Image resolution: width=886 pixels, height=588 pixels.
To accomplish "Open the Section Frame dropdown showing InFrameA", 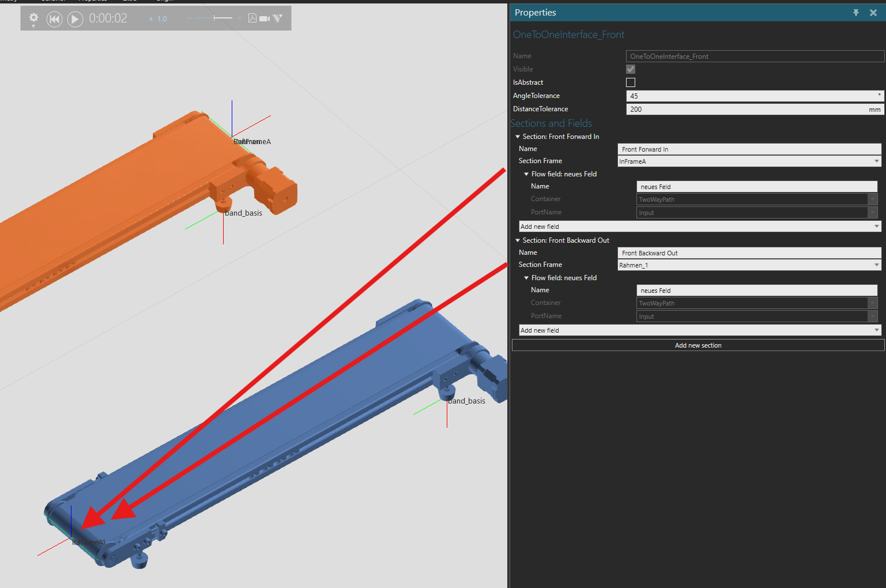I will coord(749,161).
